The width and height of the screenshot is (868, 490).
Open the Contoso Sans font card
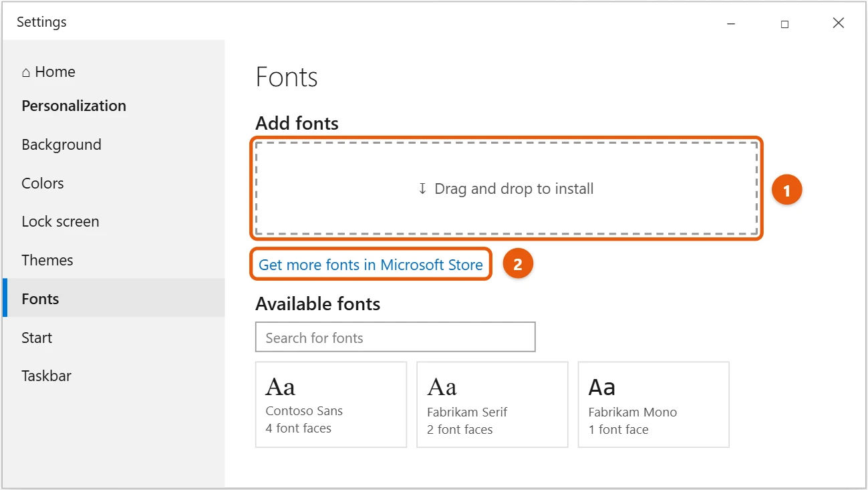(331, 404)
